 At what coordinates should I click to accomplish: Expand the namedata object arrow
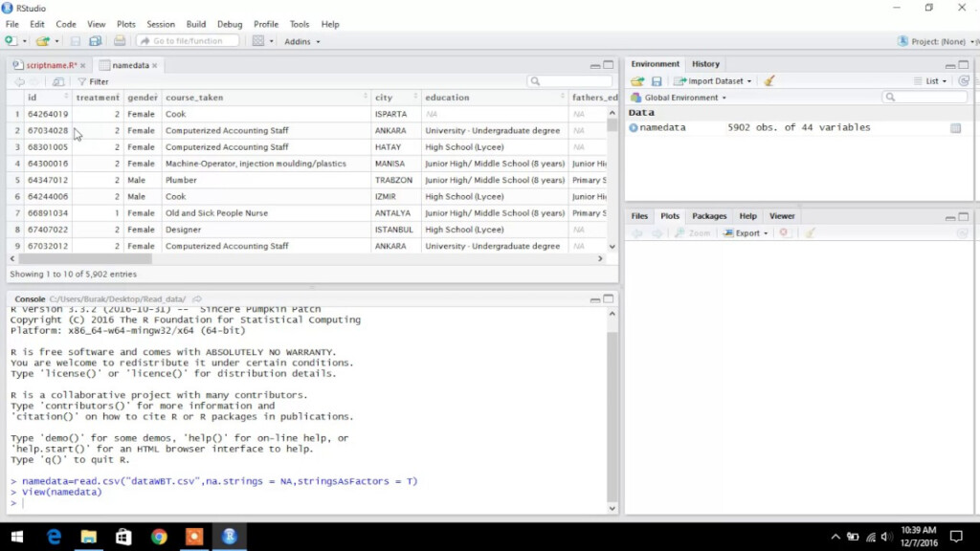[x=634, y=127]
